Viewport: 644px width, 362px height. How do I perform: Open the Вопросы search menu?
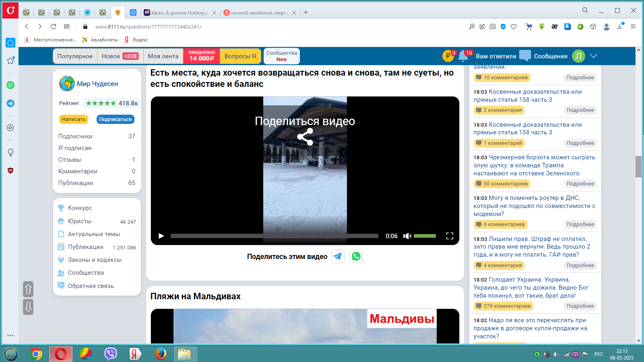click(240, 56)
